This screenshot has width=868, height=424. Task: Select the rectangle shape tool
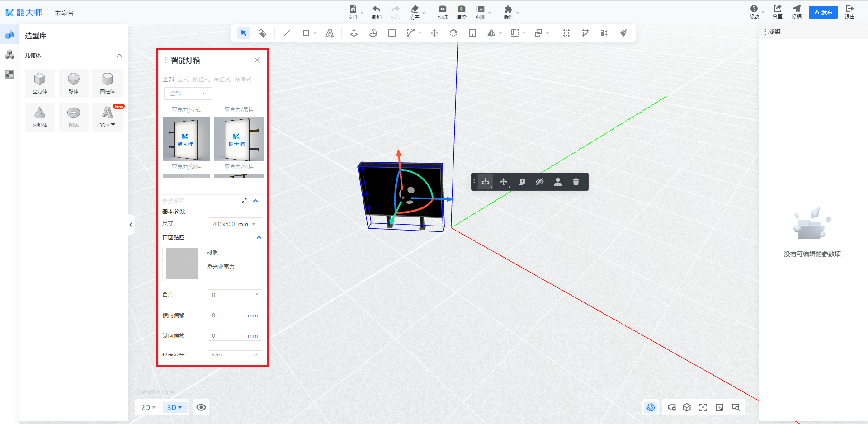point(306,33)
